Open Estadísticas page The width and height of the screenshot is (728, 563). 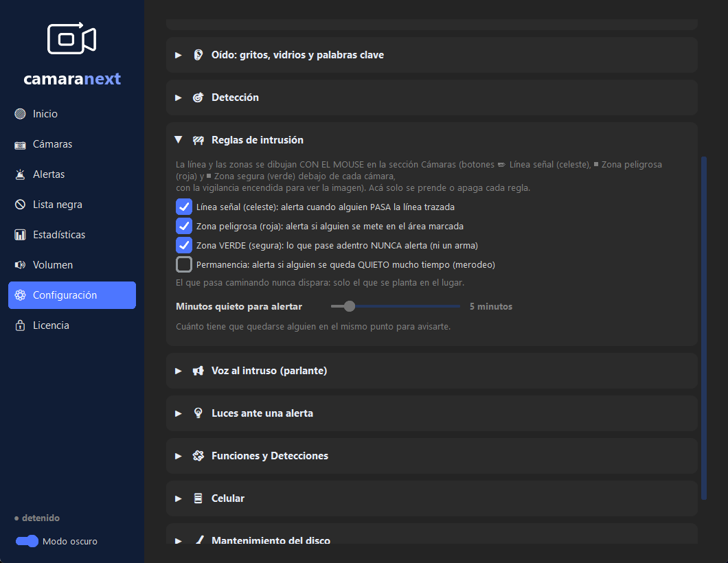click(72, 235)
